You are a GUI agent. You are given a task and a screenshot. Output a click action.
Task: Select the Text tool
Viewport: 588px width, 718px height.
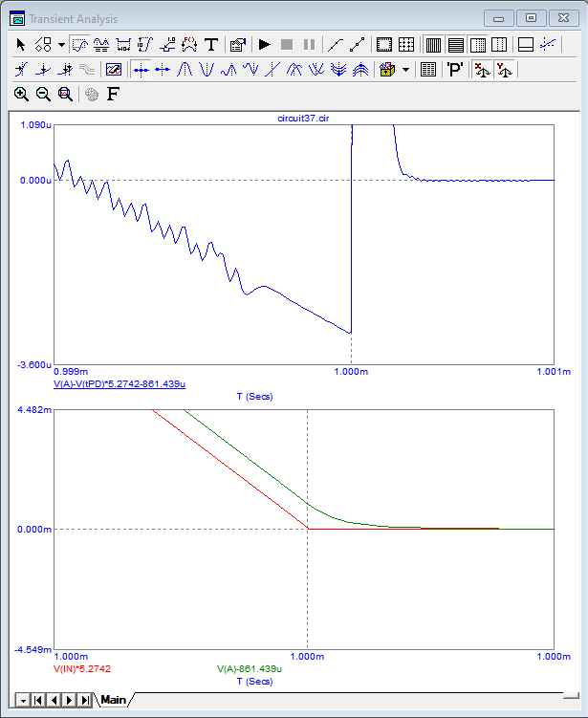pos(211,44)
